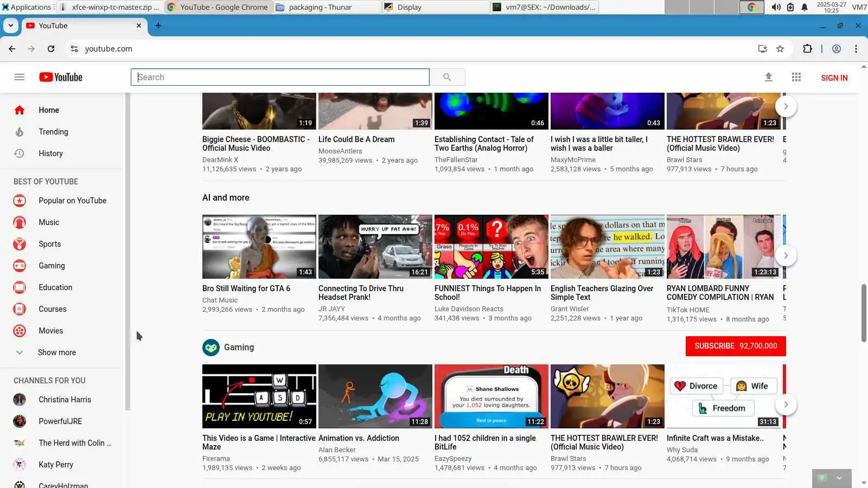
Task: Click the Education sidebar icon
Action: pyautogui.click(x=20, y=287)
